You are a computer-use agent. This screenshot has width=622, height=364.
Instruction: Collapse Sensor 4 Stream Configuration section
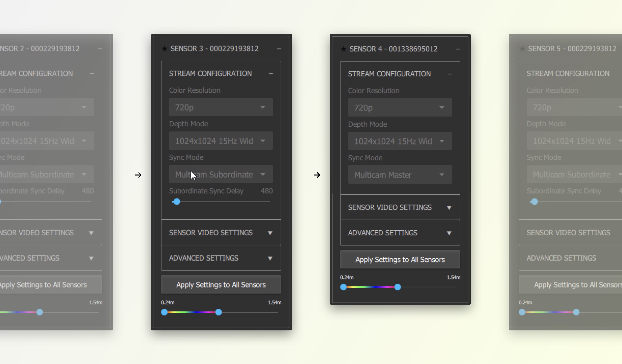[450, 74]
